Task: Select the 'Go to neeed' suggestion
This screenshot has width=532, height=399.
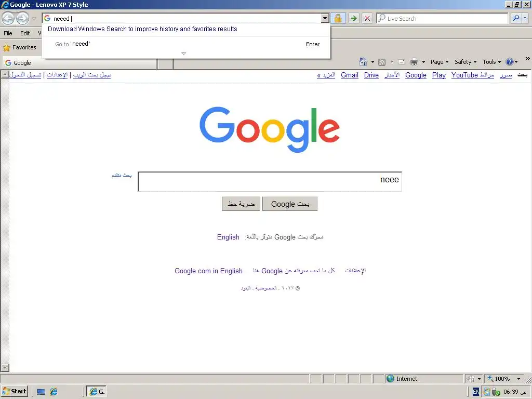Action: point(186,44)
